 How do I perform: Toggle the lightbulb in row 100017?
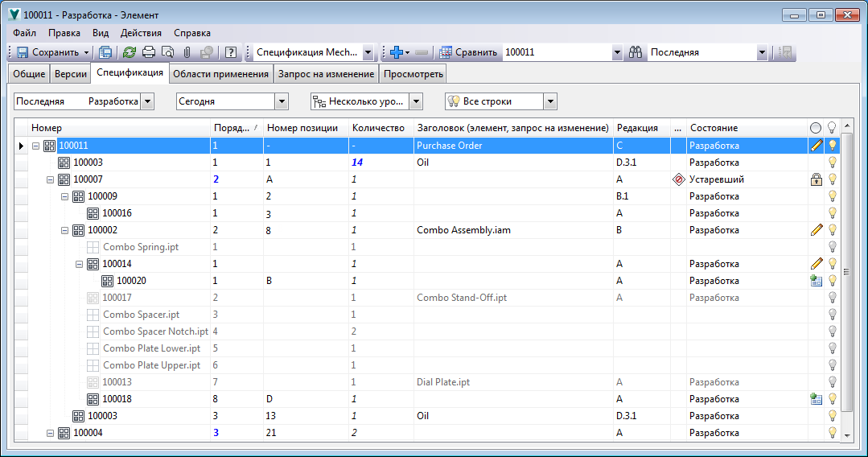click(x=832, y=298)
